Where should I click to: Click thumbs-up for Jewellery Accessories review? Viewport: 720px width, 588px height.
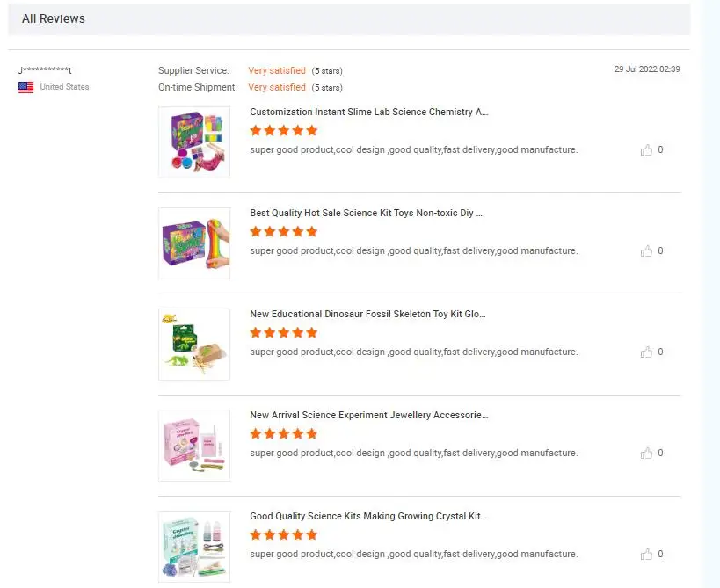[647, 454]
